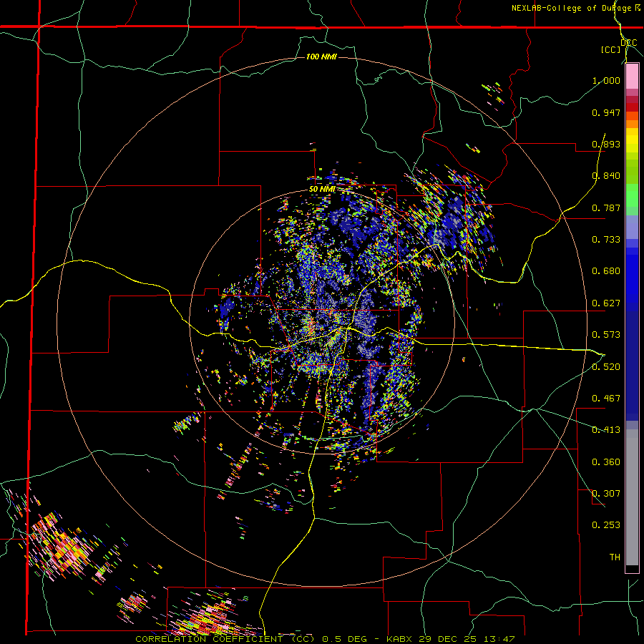Click the 50 NMI range ring label

323,190
